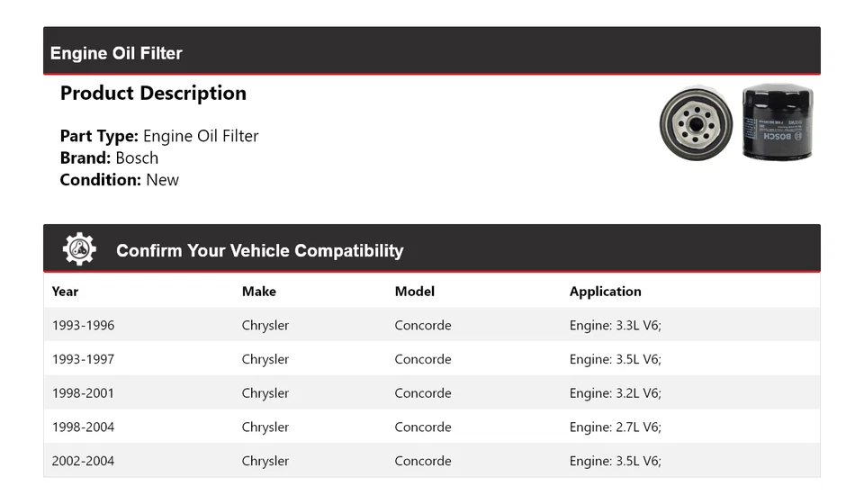Click Engine: 3.2L V6 application cell
The image size is (864, 504).
tap(616, 393)
